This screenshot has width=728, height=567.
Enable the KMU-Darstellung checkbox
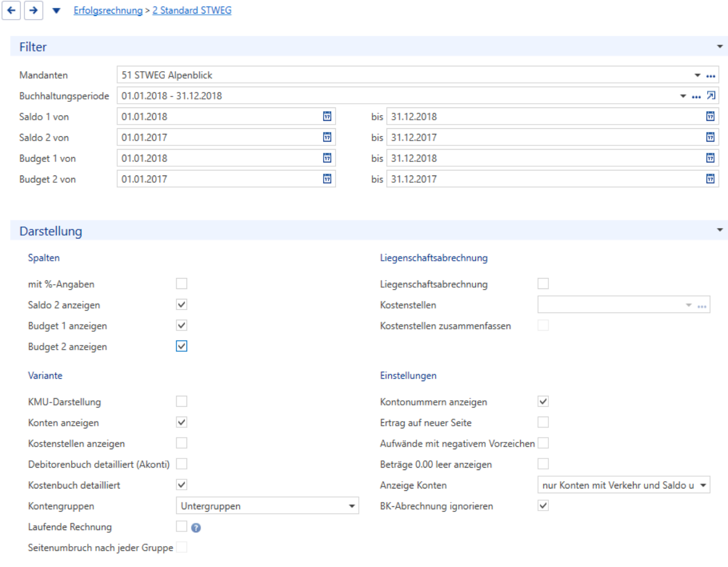182,401
